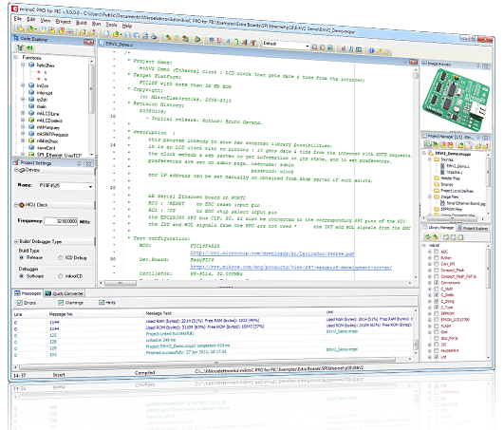Uncheck the Conversions library checkbox
The image size is (504, 430).
pos(437,283)
